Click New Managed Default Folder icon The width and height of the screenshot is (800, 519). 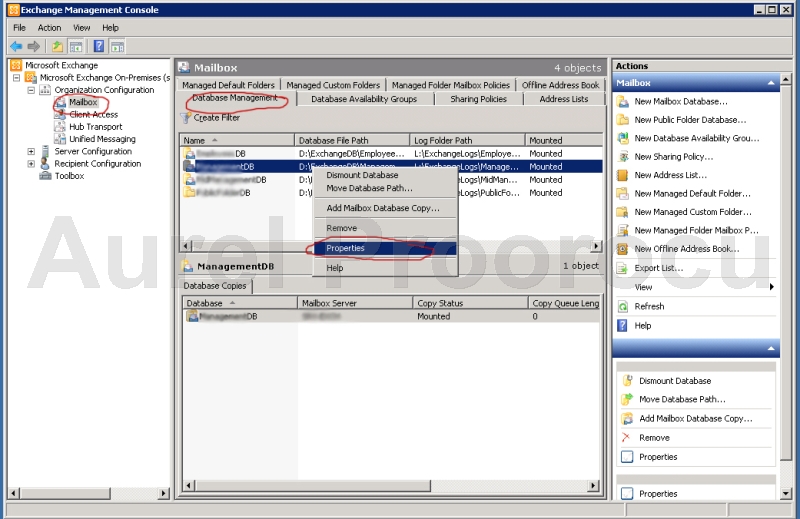pyautogui.click(x=622, y=193)
